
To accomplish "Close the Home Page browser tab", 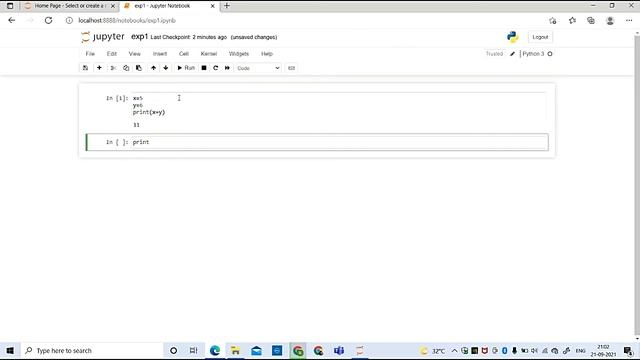I will click(x=113, y=6).
